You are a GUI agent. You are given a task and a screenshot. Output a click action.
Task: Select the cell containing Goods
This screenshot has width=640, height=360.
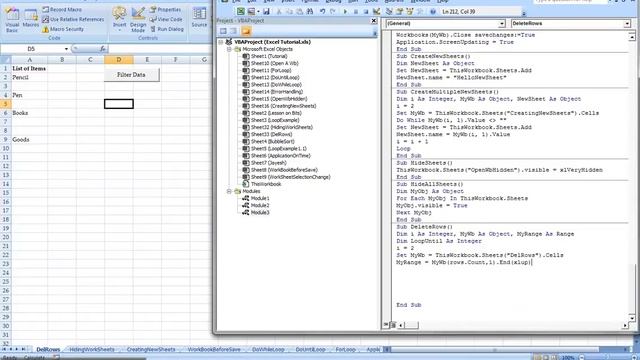pos(29,140)
